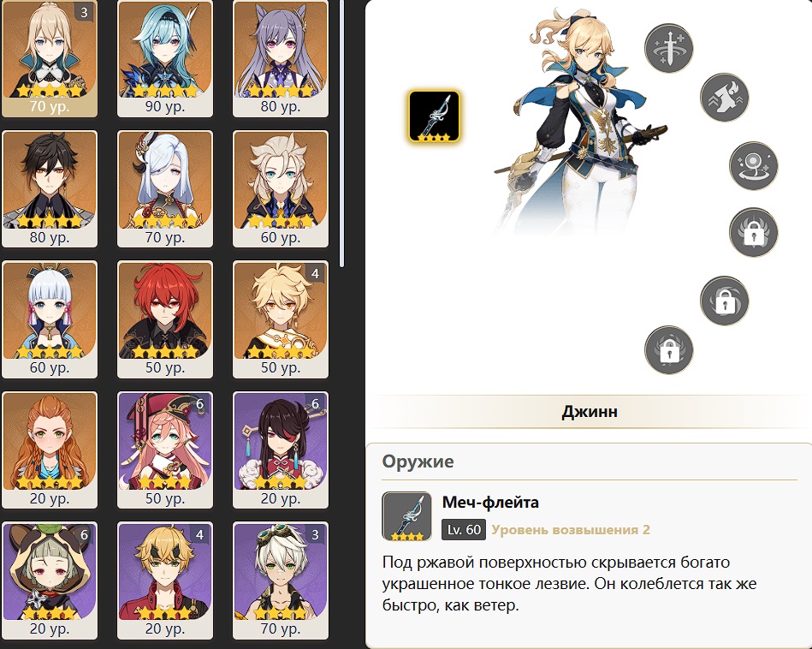Select the fourth locked constellation icon
The height and width of the screenshot is (649, 812).
(x=754, y=232)
